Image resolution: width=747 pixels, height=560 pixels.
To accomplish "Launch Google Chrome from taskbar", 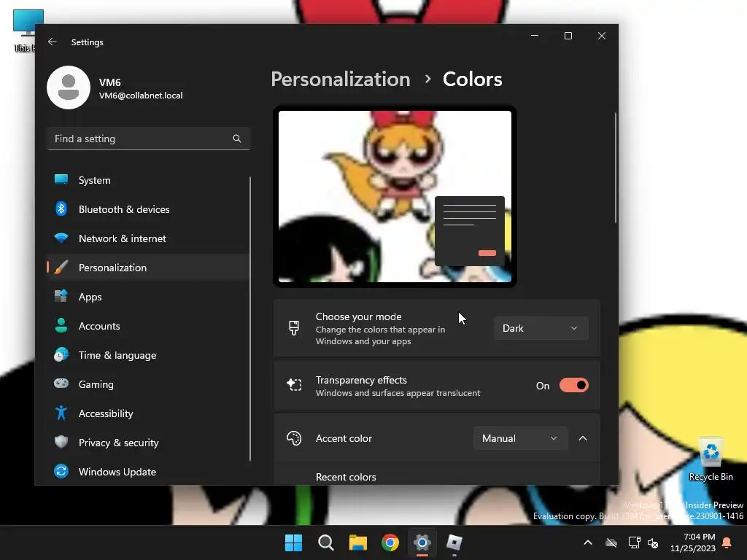I will [390, 542].
